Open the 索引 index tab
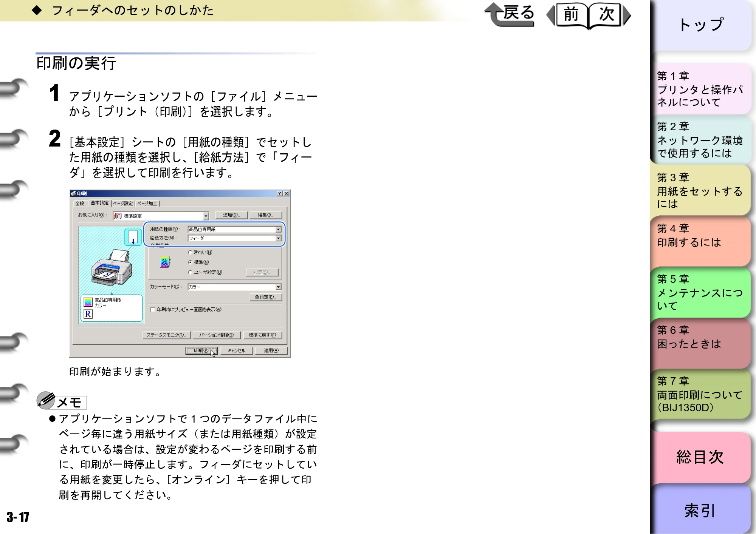This screenshot has height=534, width=756. [701, 509]
